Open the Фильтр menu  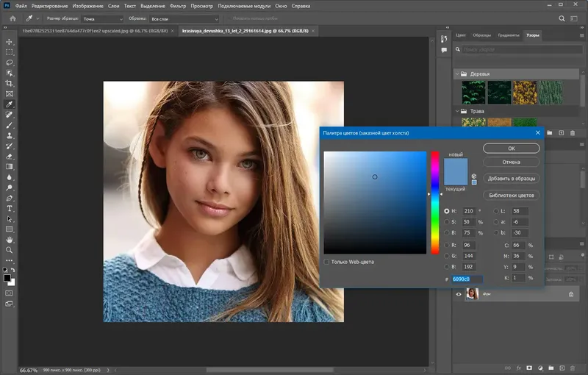[x=177, y=5]
